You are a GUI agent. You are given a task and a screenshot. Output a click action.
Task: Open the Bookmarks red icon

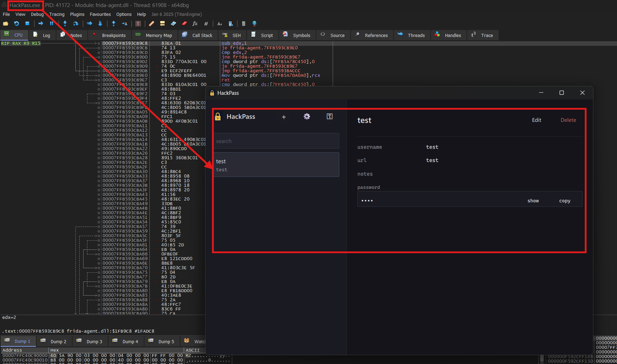point(184,24)
